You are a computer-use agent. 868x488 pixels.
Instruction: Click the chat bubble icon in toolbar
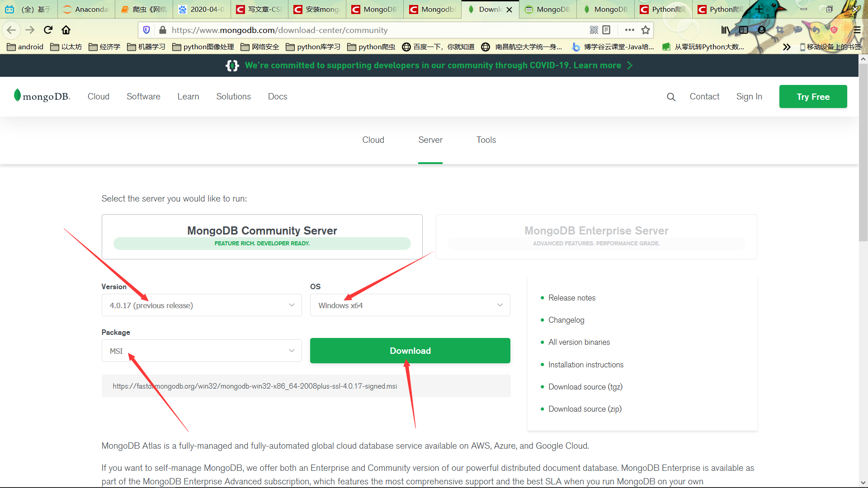(x=798, y=30)
